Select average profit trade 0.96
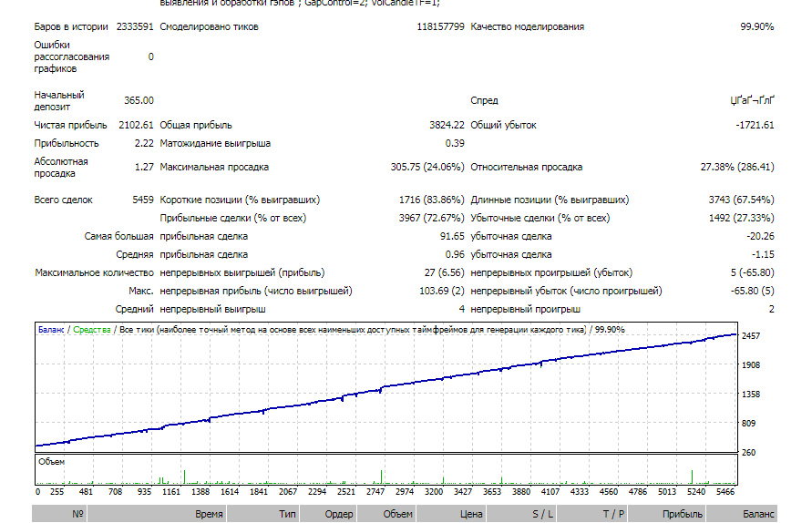 coord(455,254)
